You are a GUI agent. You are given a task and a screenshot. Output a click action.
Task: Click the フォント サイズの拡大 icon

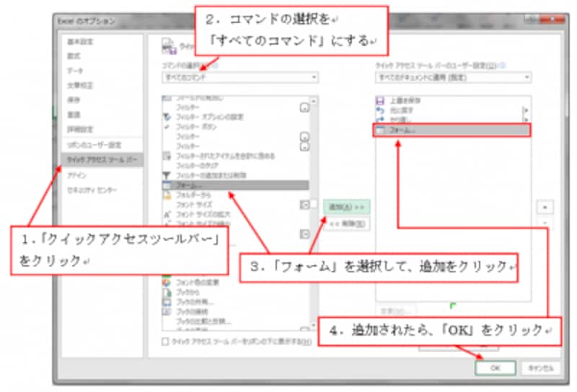(x=167, y=215)
